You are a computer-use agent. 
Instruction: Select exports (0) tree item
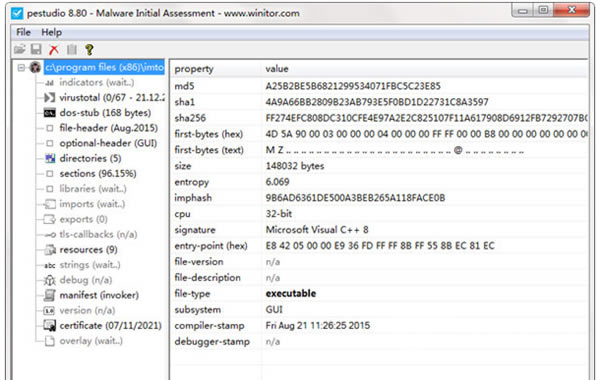coord(83,220)
